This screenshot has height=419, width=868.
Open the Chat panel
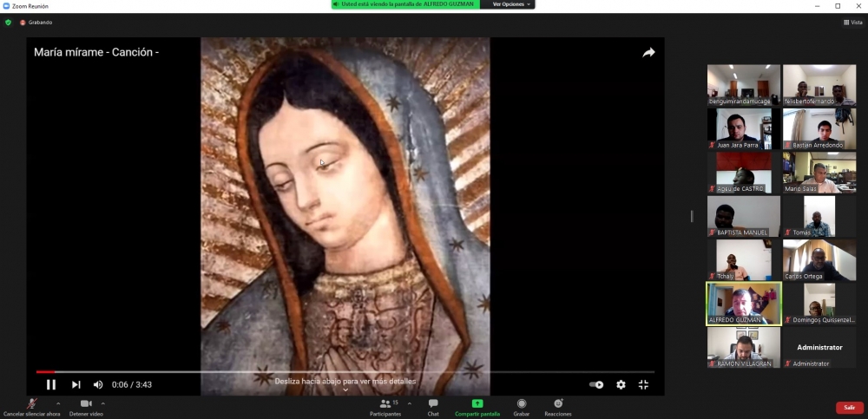pos(433,407)
